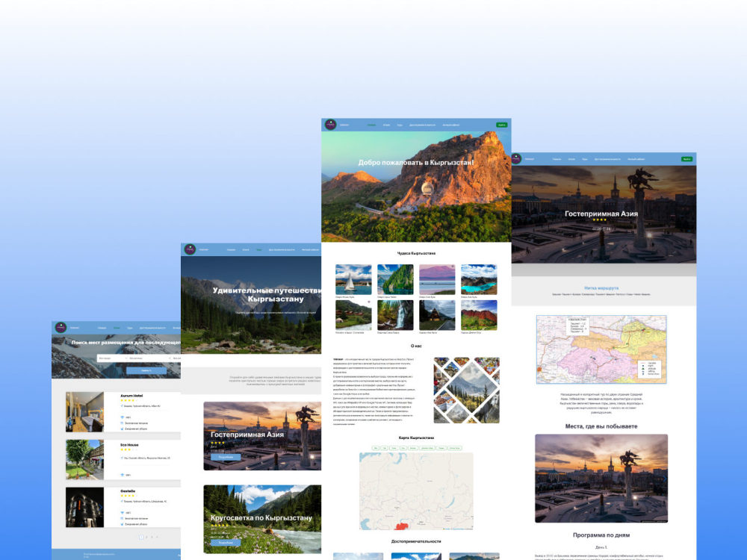Open the yurt valley thumbnail in Чудеса Кыргызстана

(353, 315)
